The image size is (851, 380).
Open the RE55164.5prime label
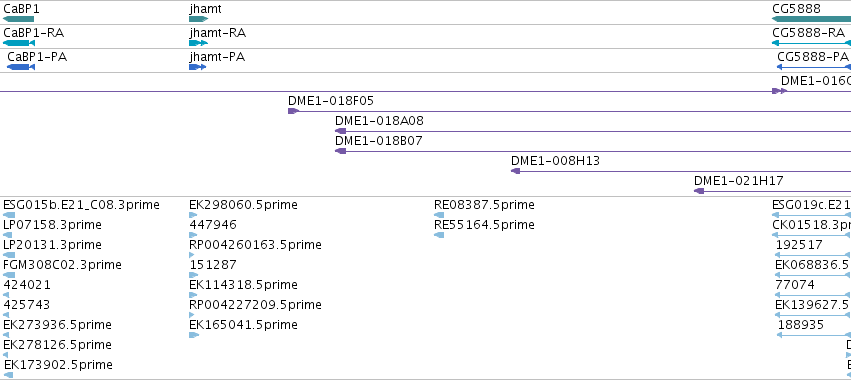click(484, 225)
